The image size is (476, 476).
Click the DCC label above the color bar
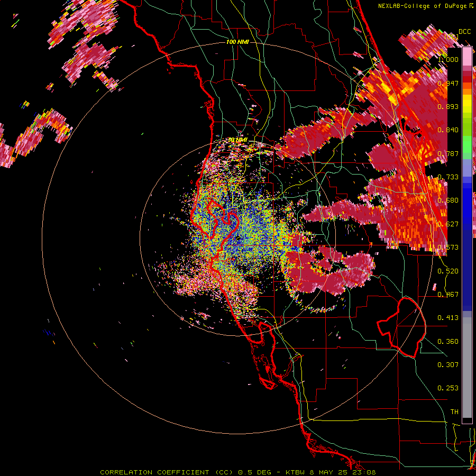click(x=464, y=32)
